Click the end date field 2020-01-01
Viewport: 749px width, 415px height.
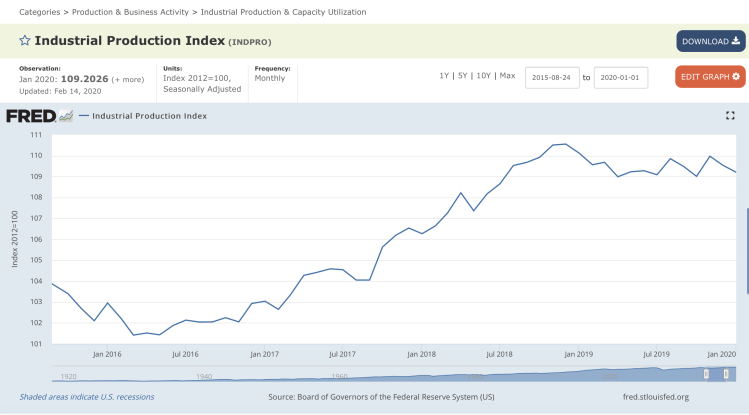pos(621,77)
